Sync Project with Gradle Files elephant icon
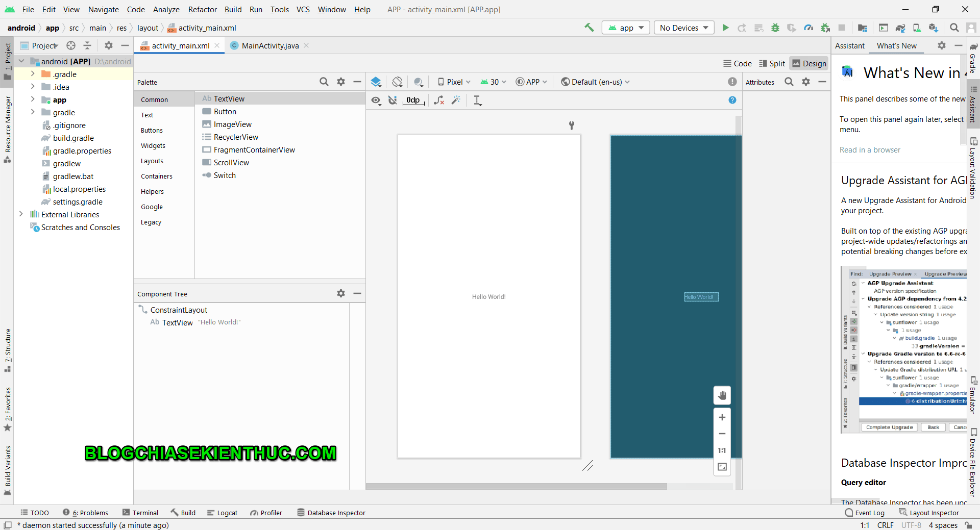The width and height of the screenshot is (980, 530). pyautogui.click(x=900, y=28)
